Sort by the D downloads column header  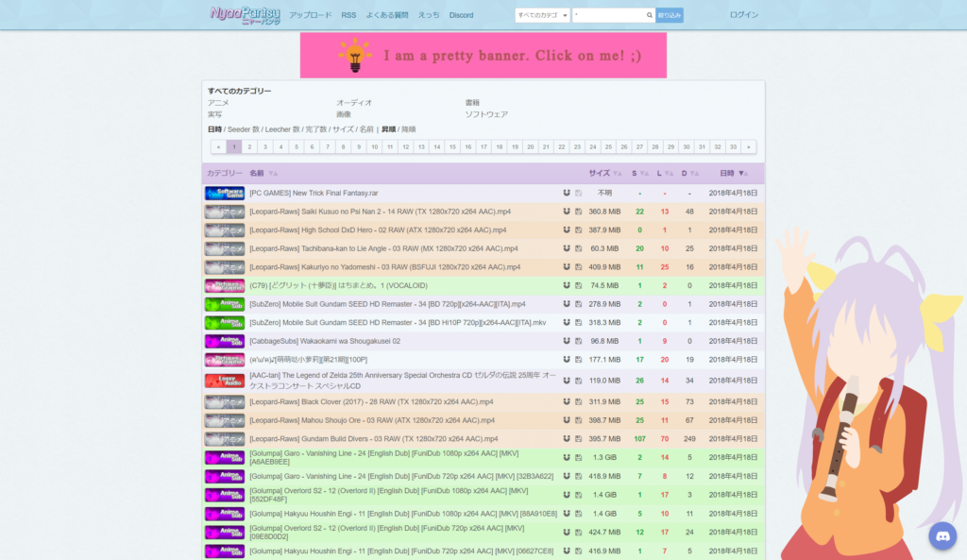(x=684, y=174)
